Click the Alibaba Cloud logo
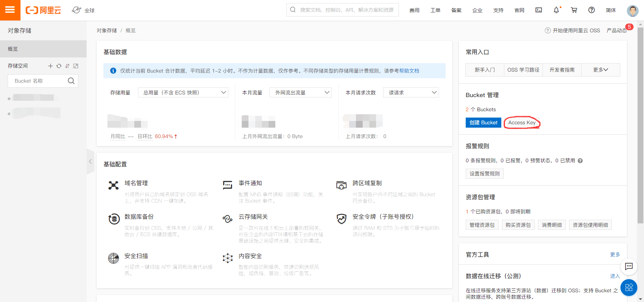 pos(43,10)
